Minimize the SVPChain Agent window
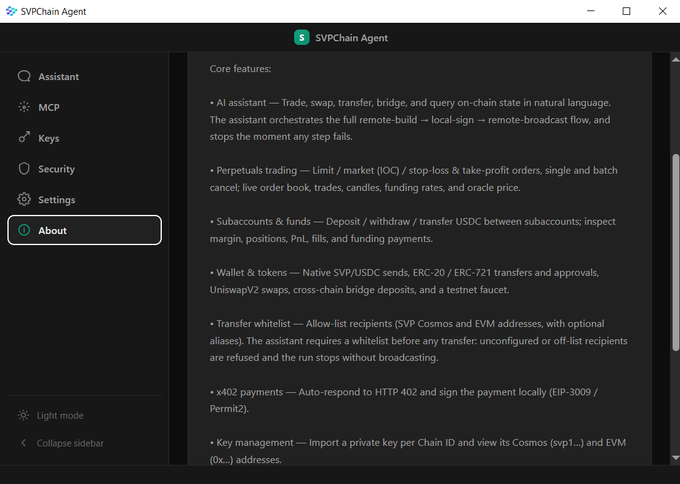The image size is (680, 484). click(x=591, y=11)
